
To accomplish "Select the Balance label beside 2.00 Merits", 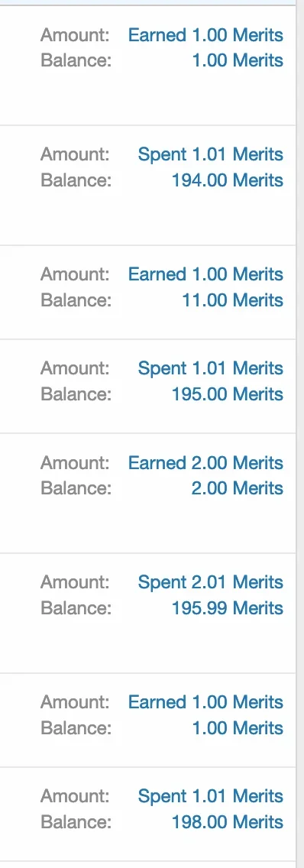I will coord(76,489).
